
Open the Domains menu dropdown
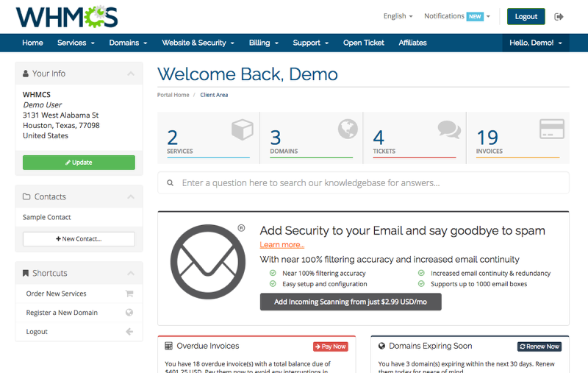tap(128, 43)
